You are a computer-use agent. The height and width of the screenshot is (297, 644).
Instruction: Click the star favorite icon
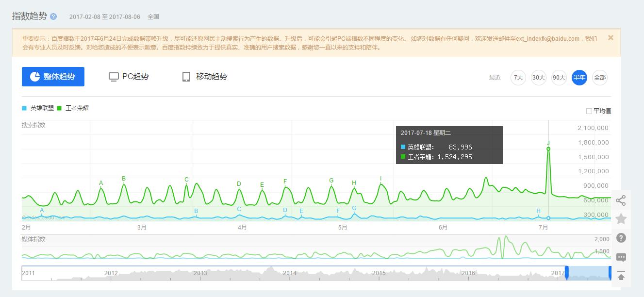(x=621, y=219)
